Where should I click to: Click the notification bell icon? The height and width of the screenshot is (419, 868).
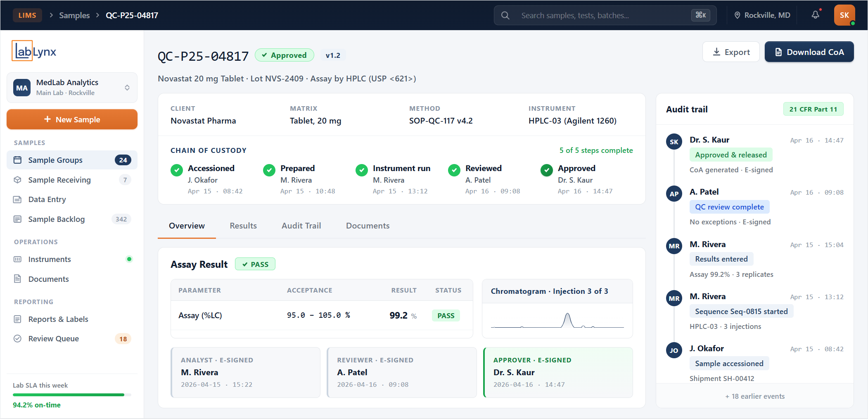click(815, 15)
